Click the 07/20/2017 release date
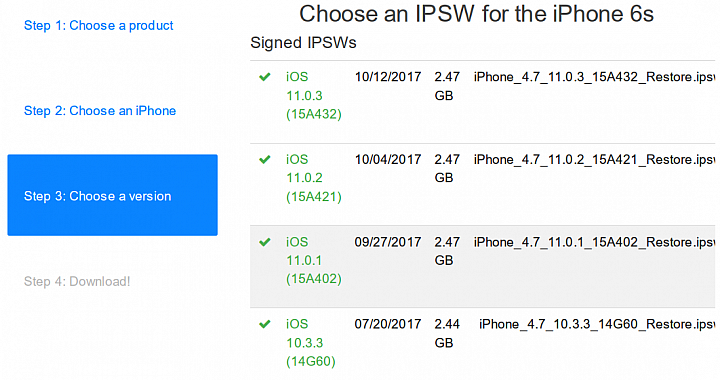Image resolution: width=720 pixels, height=380 pixels. pos(388,324)
